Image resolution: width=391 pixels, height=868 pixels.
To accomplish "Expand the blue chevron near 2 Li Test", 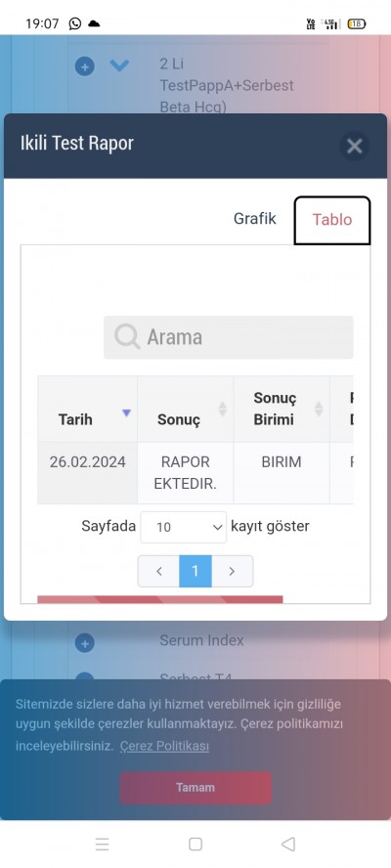I will (x=119, y=65).
